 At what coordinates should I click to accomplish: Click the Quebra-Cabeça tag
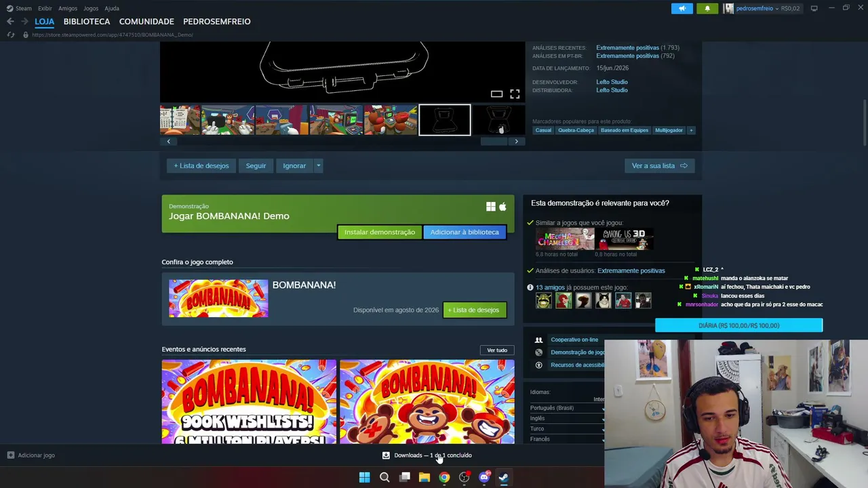(576, 130)
